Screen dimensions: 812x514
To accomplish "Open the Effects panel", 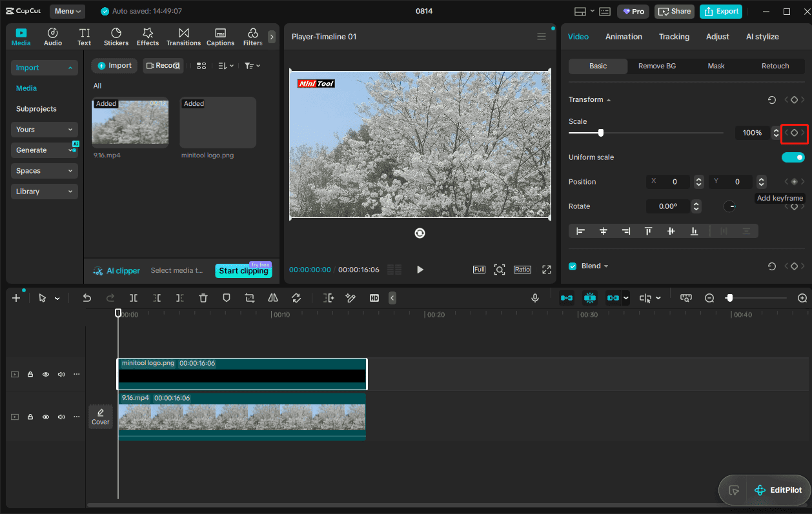I will click(x=148, y=37).
